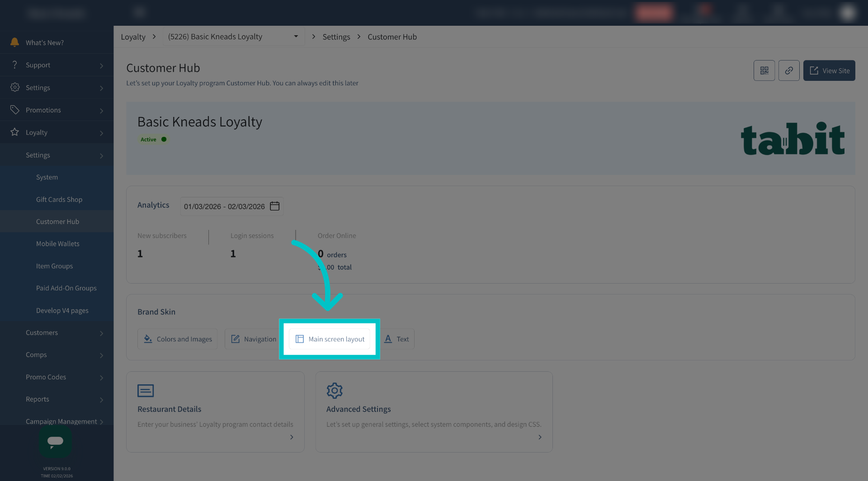This screenshot has width=868, height=481.
Task: Click the Settings breadcrumb link
Action: tap(336, 37)
